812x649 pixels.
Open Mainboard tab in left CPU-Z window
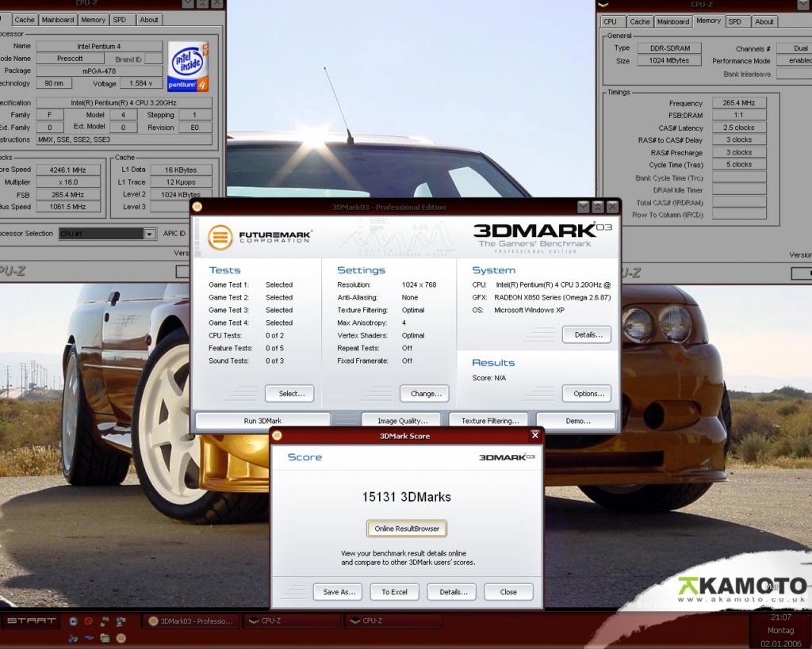(57, 20)
